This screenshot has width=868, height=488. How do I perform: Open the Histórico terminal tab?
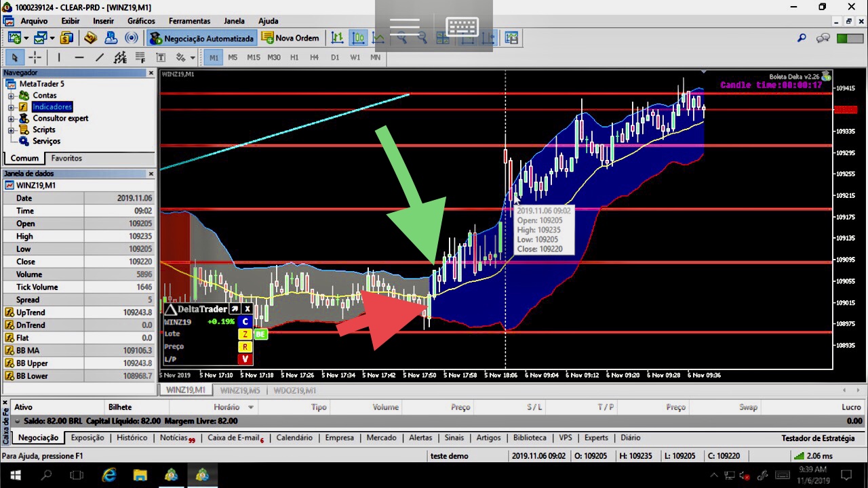tap(132, 438)
